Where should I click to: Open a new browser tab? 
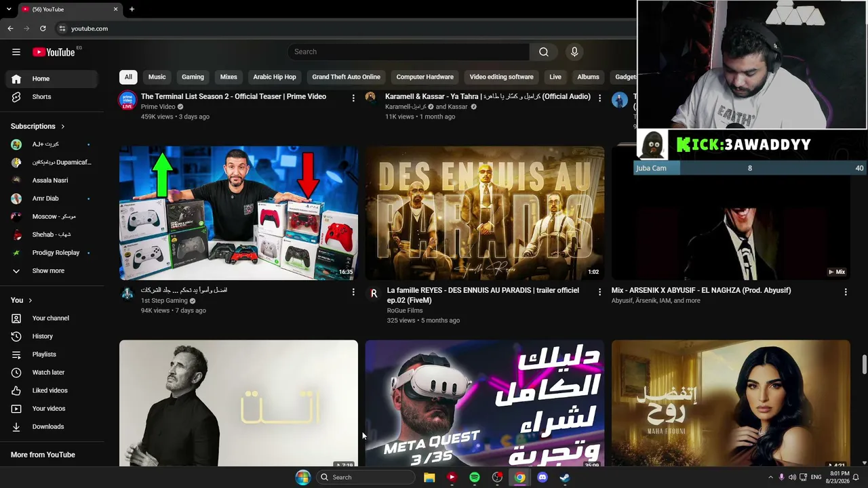132,9
